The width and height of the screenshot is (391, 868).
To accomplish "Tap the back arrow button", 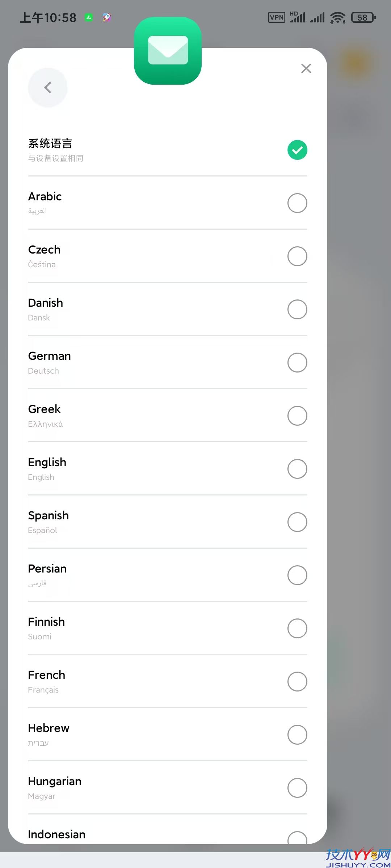I will [48, 88].
